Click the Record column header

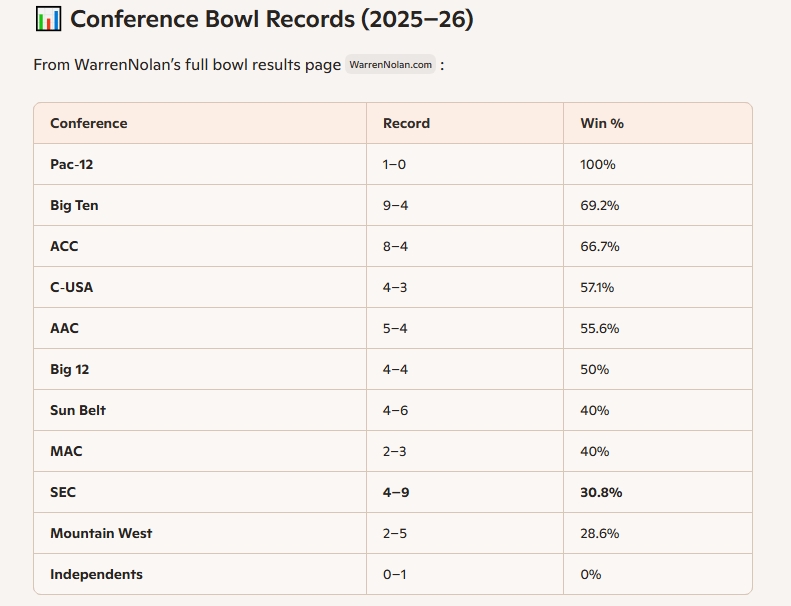[x=406, y=123]
